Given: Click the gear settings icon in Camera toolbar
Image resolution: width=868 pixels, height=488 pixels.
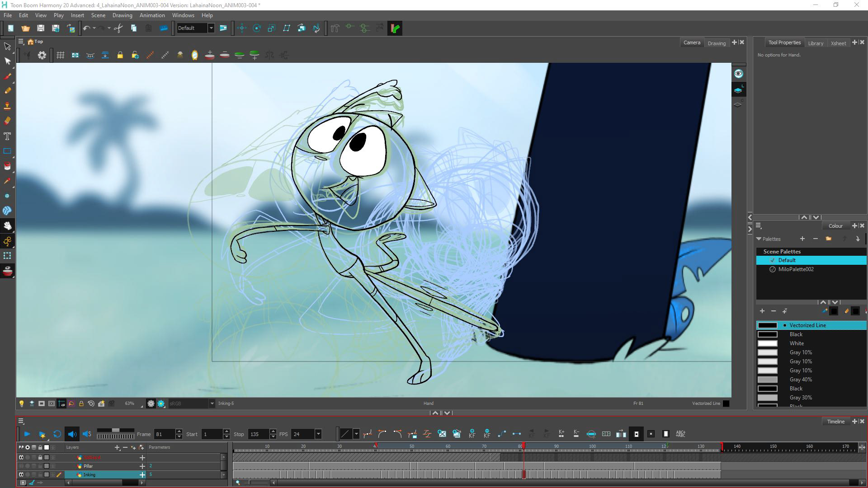Looking at the screenshot, I should click(x=42, y=55).
